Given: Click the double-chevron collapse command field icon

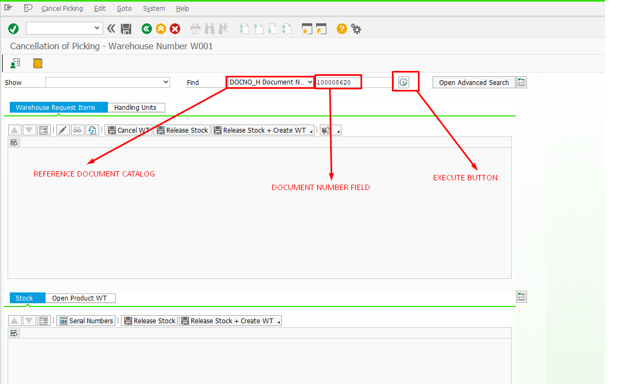Looking at the screenshot, I should coord(111,28).
